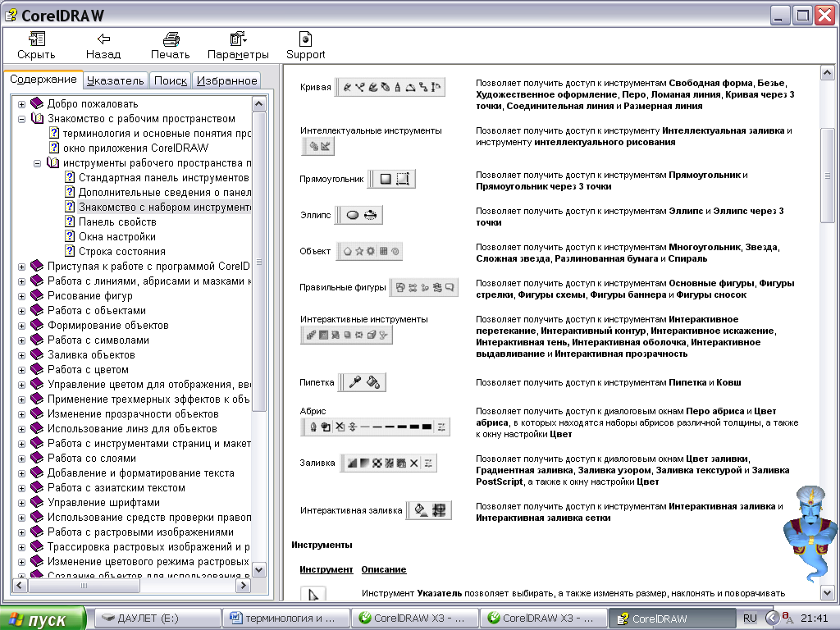Click help page scroll-down arrow
This screenshot has width=840, height=630.
827,592
